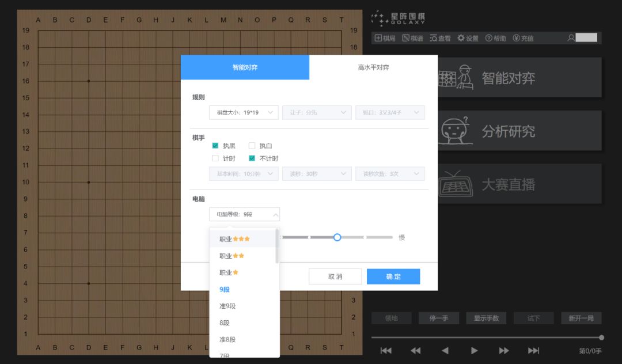Switch to the 高水平对弈 tab
The image size is (622, 364).
(x=374, y=66)
